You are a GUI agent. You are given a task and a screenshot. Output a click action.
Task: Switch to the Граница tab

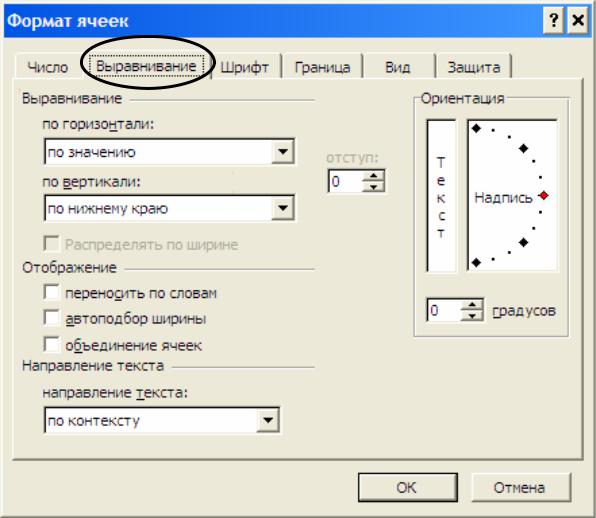pyautogui.click(x=322, y=67)
